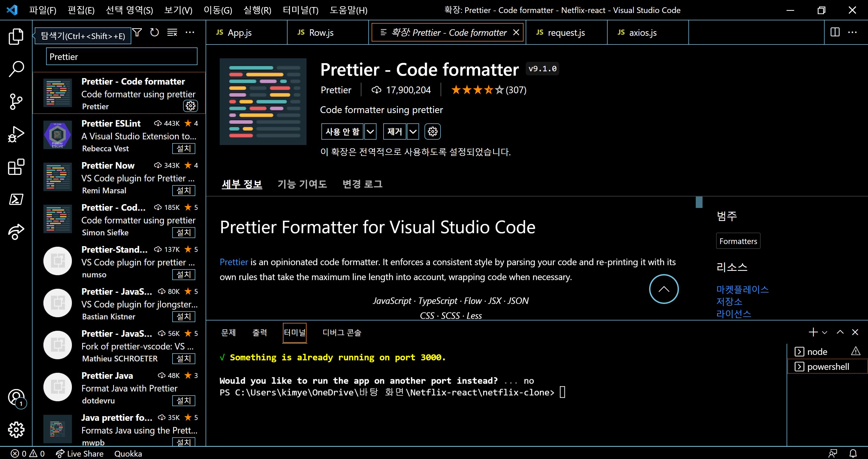Open the Explorer view in activity bar
The height and width of the screenshot is (459, 868).
(x=16, y=36)
